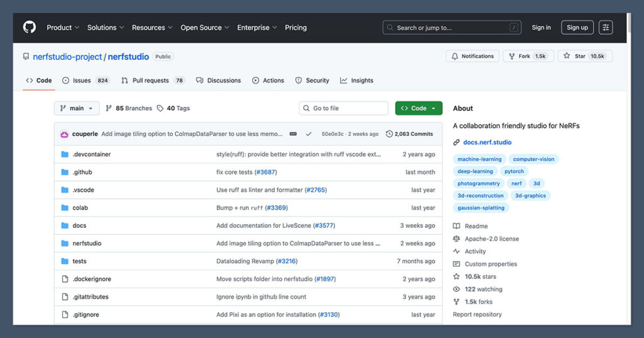Focus the Go to file field
Screen dimensions: 644x338
coord(343,108)
